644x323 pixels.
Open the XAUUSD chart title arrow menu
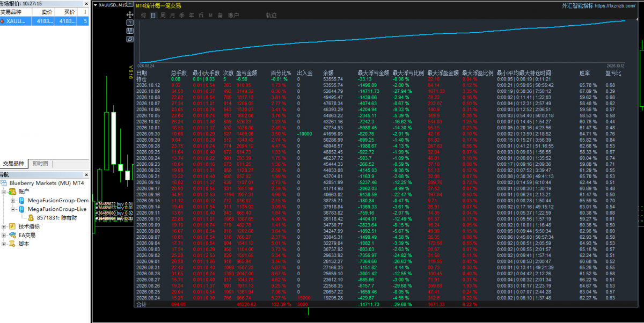click(96, 5)
